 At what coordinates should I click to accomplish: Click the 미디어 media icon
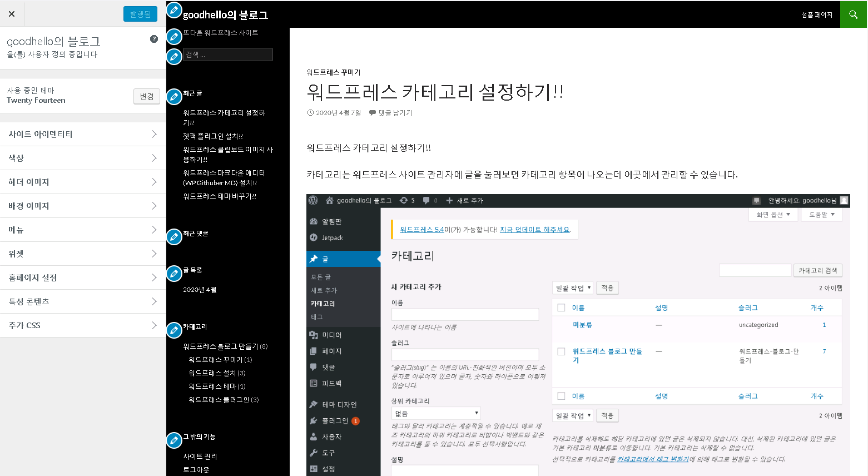(x=314, y=335)
